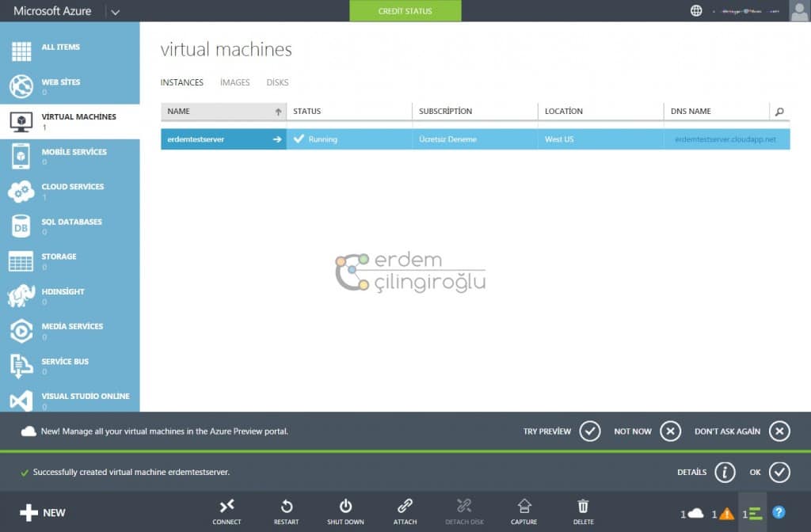811x532 pixels.
Task: Capture the virtual machine image
Action: click(x=524, y=511)
